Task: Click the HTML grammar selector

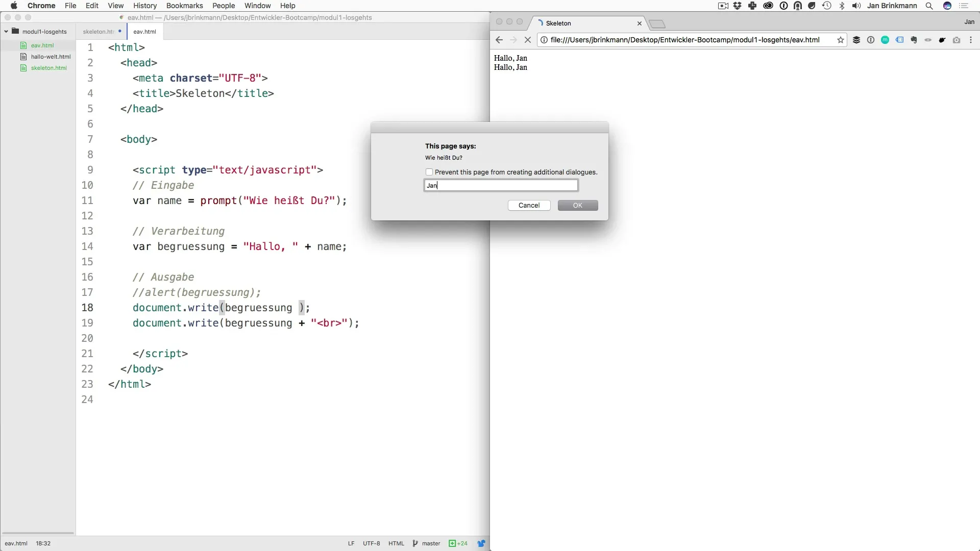Action: tap(396, 543)
